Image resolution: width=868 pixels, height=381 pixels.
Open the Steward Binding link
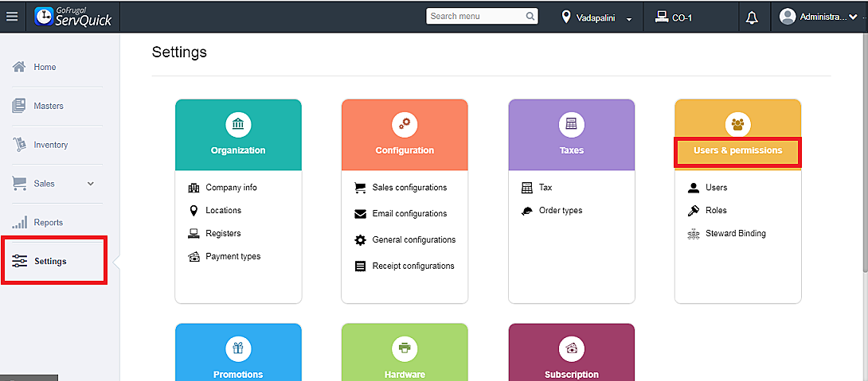(736, 233)
